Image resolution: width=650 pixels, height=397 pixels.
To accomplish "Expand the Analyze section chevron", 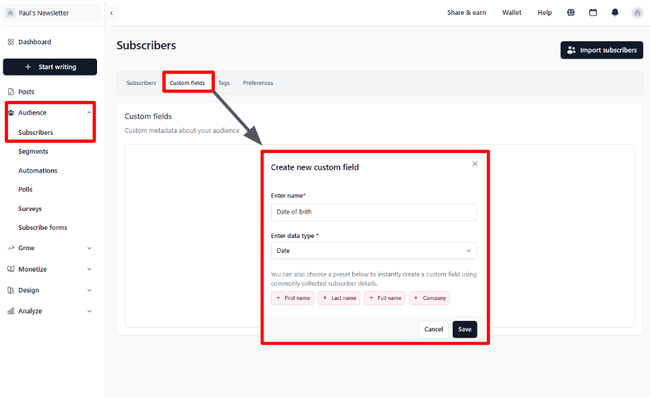I will click(89, 311).
